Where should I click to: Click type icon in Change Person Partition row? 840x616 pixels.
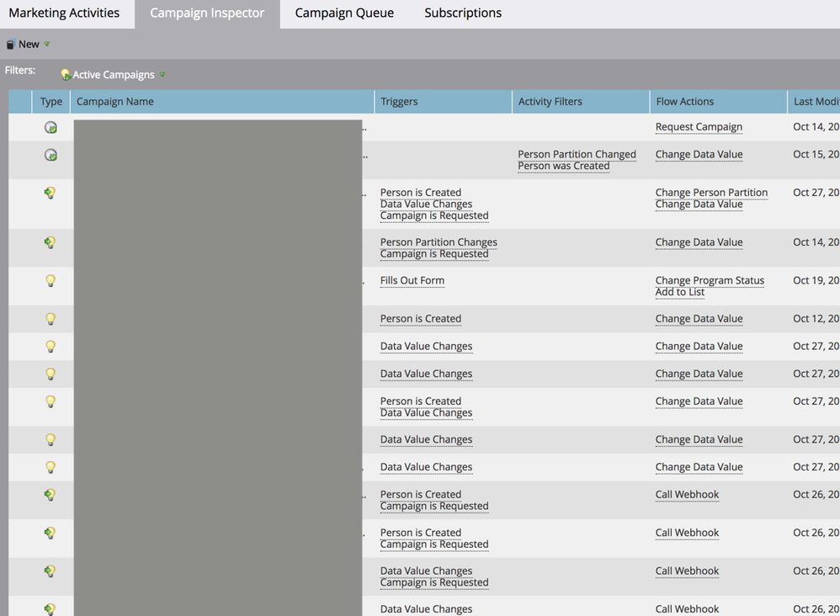[51, 193]
